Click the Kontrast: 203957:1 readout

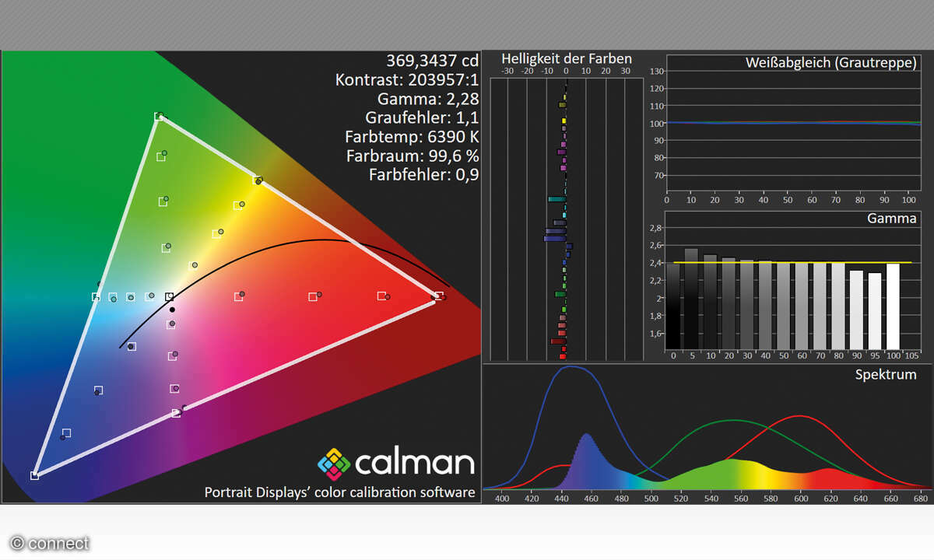click(x=406, y=79)
